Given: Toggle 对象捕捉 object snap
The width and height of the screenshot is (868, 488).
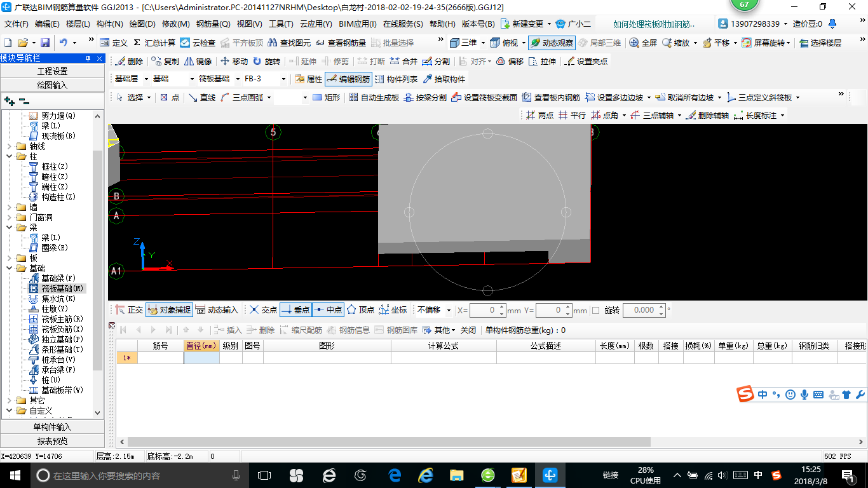Looking at the screenshot, I should (x=168, y=310).
